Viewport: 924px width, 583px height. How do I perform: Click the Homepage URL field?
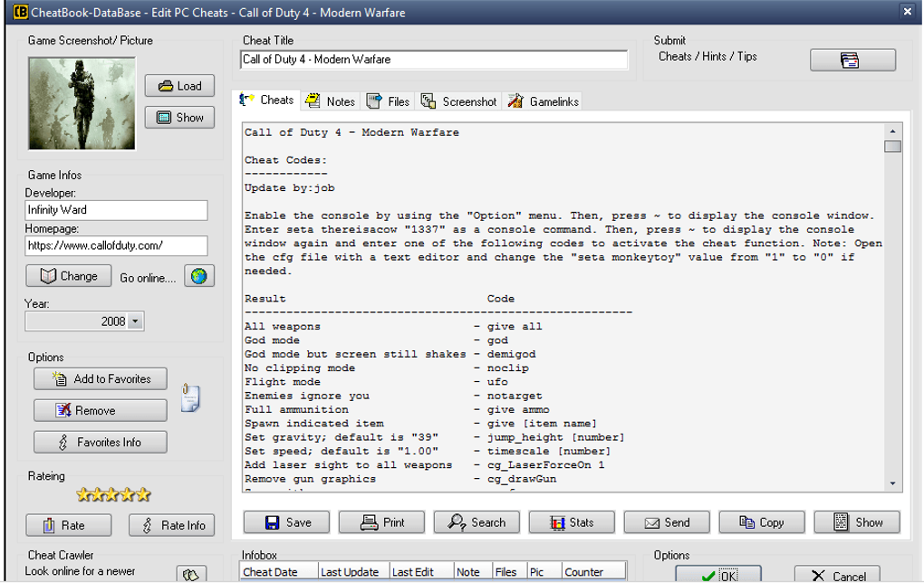(116, 245)
